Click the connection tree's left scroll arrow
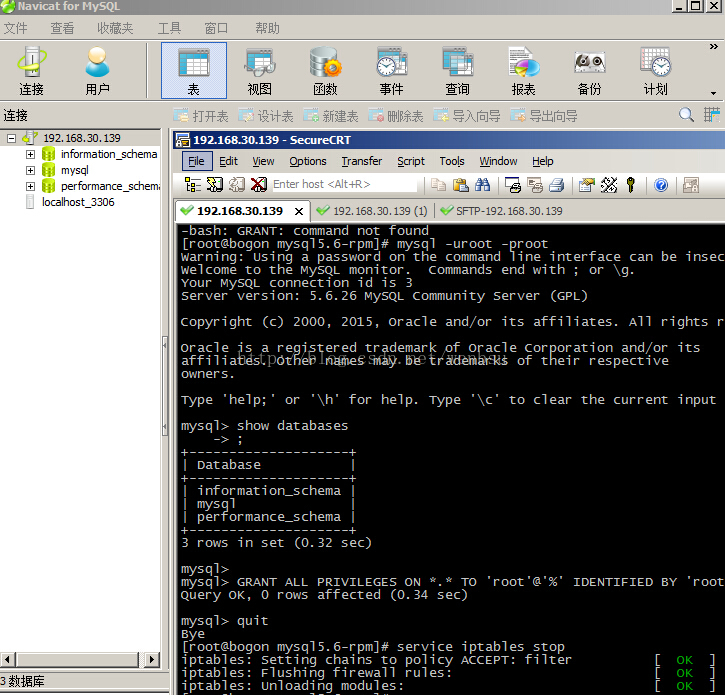Screen dimensions: 725x695 7,659
